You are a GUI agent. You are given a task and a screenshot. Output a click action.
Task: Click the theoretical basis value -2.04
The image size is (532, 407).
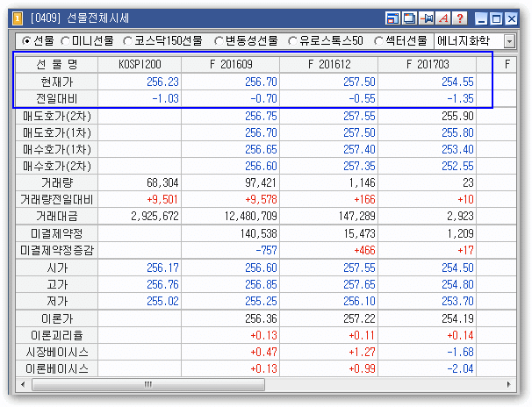coord(460,368)
